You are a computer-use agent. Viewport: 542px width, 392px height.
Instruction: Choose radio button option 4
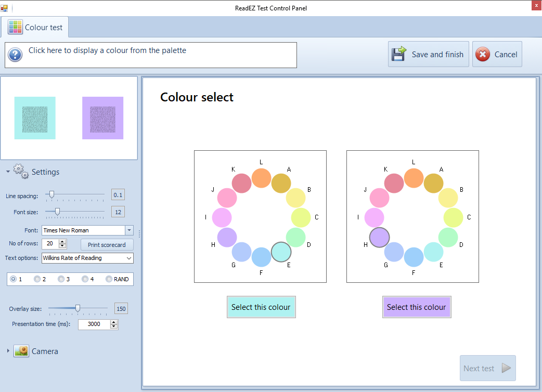point(85,279)
